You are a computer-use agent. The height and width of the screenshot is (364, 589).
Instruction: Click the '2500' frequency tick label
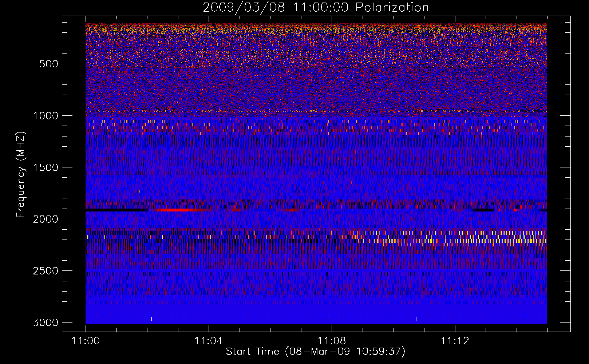(46, 271)
